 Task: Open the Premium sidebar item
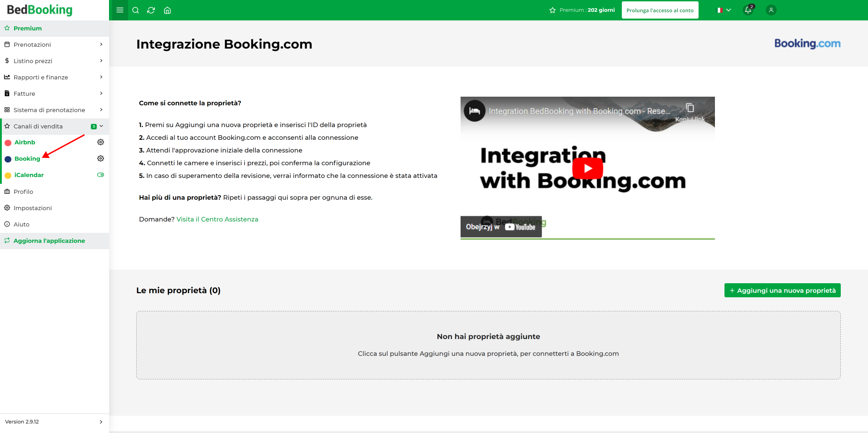point(55,28)
